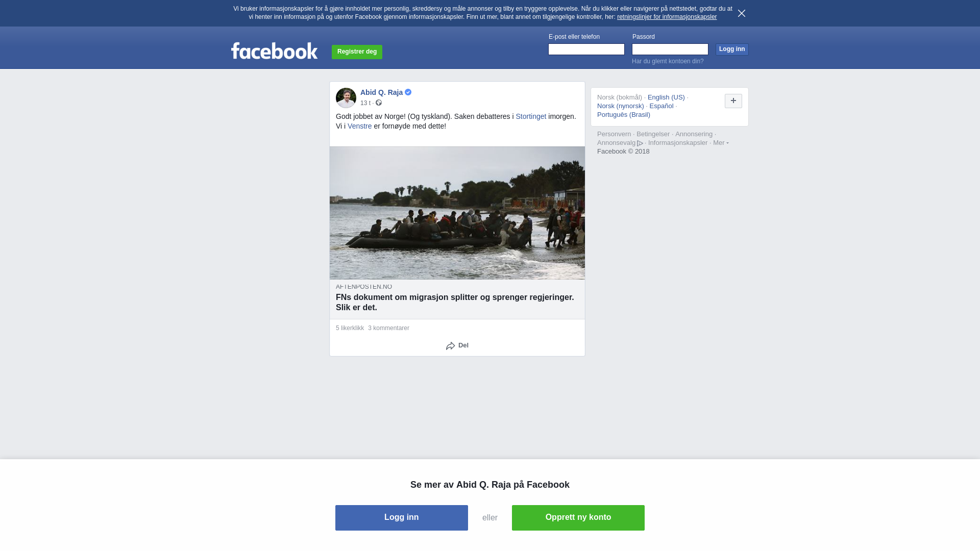This screenshot has height=551, width=980.
Task: Expand the Mer dropdown in footer
Action: pyautogui.click(x=721, y=143)
